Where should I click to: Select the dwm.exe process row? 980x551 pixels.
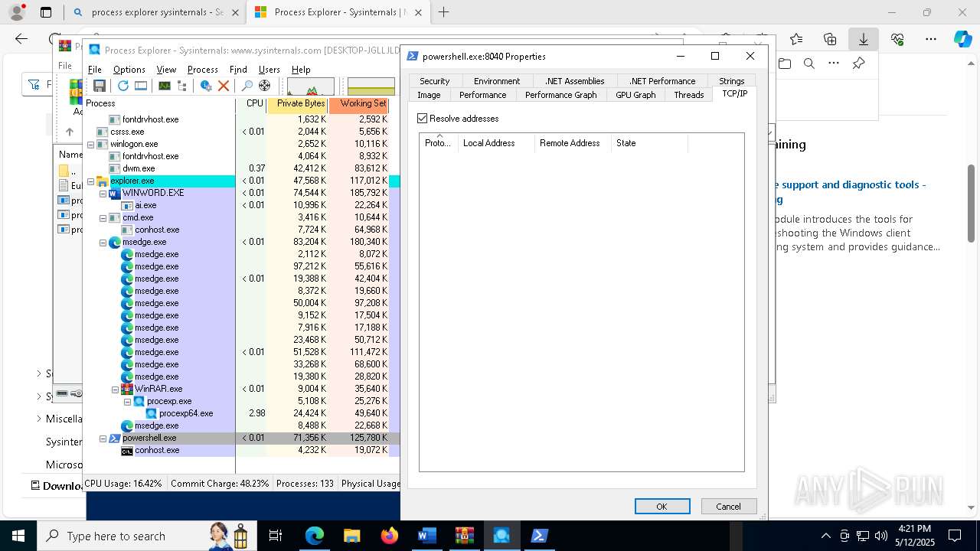click(241, 168)
